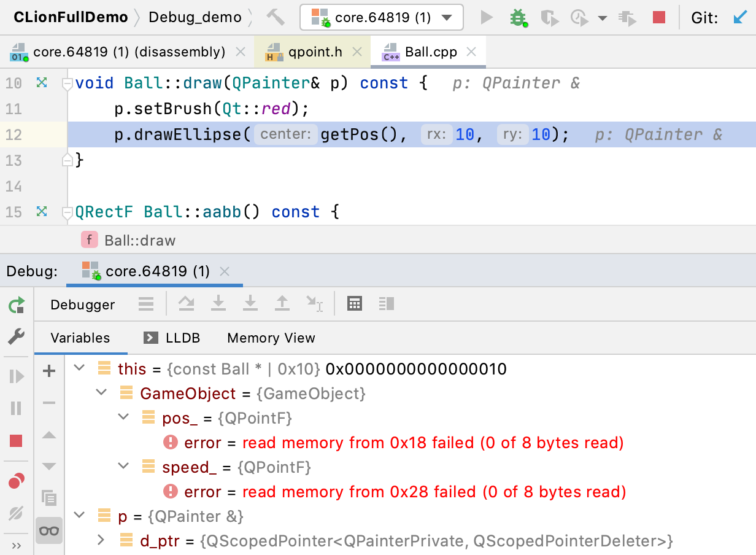Click the Git update project arrow

(741, 17)
